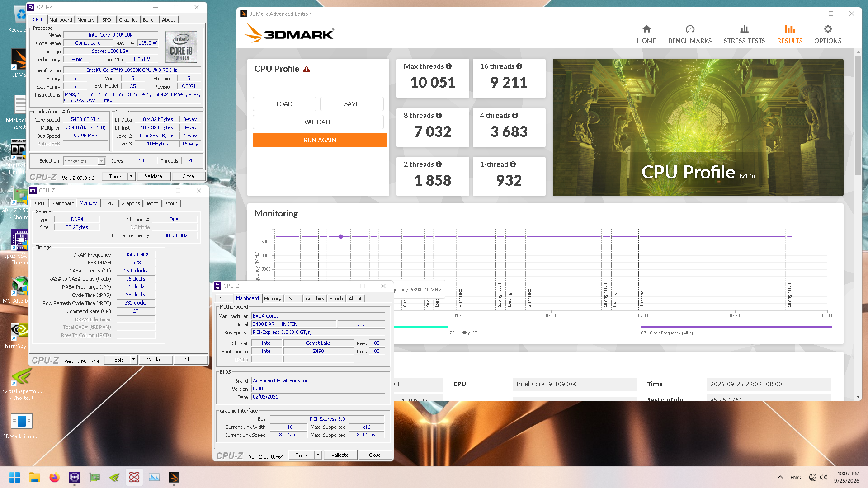Go to BENCHMARKS in 3DMark
868x488 pixels.
[690, 35]
